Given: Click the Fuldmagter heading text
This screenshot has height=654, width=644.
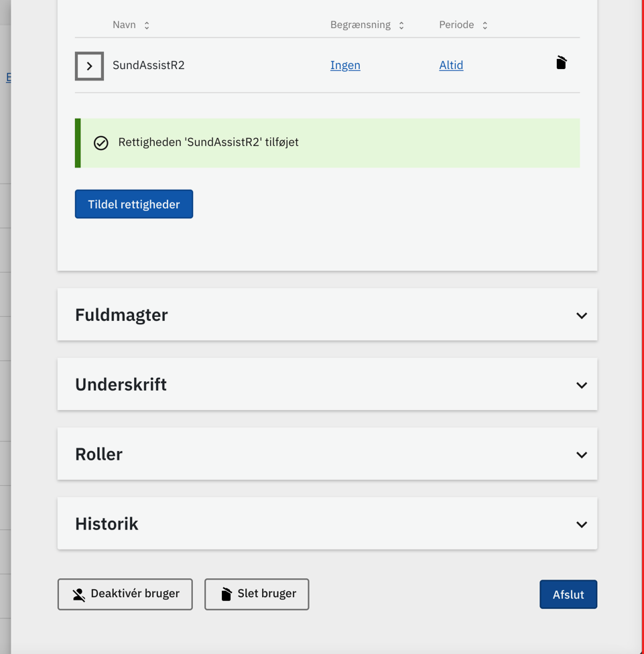Looking at the screenshot, I should pyautogui.click(x=121, y=315).
